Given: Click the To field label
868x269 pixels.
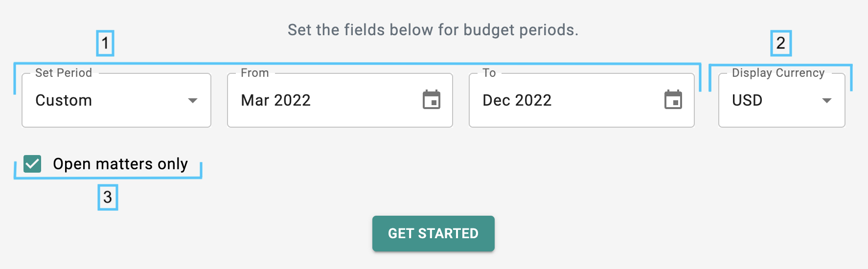Looking at the screenshot, I should 489,73.
